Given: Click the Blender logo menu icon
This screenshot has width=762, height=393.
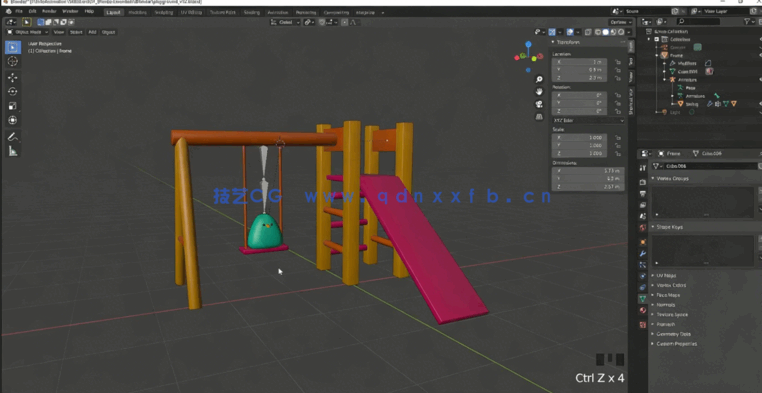Looking at the screenshot, I should tap(8, 11).
